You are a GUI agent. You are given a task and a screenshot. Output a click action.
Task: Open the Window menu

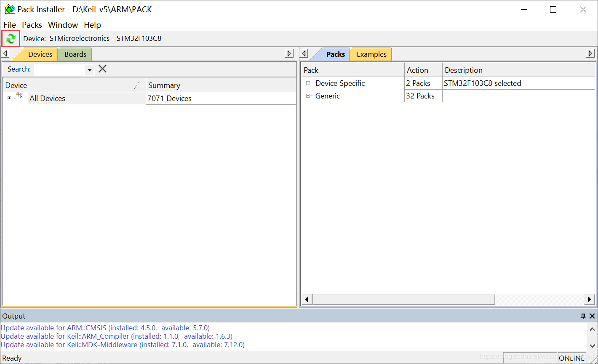point(63,25)
